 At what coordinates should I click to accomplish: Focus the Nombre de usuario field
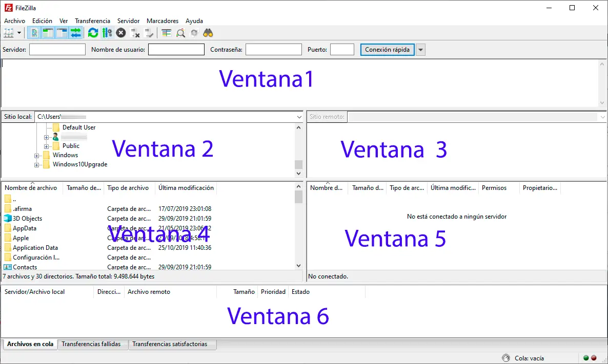[176, 50]
